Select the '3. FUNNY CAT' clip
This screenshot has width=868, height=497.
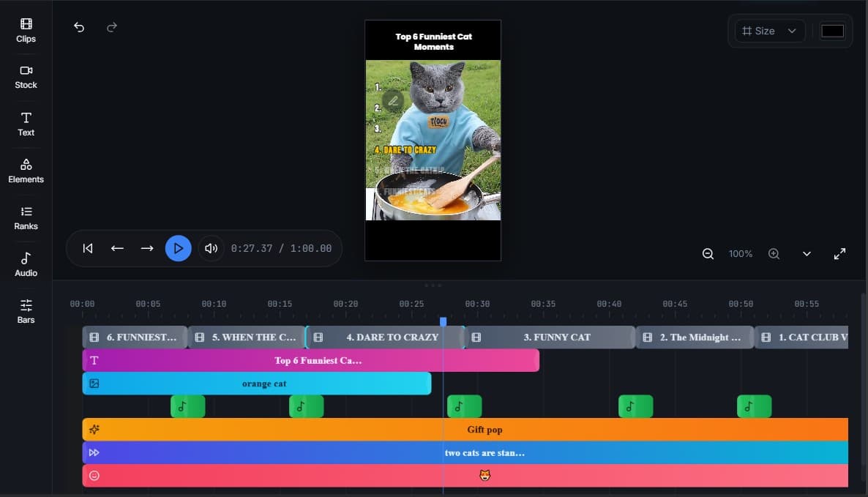(x=556, y=337)
